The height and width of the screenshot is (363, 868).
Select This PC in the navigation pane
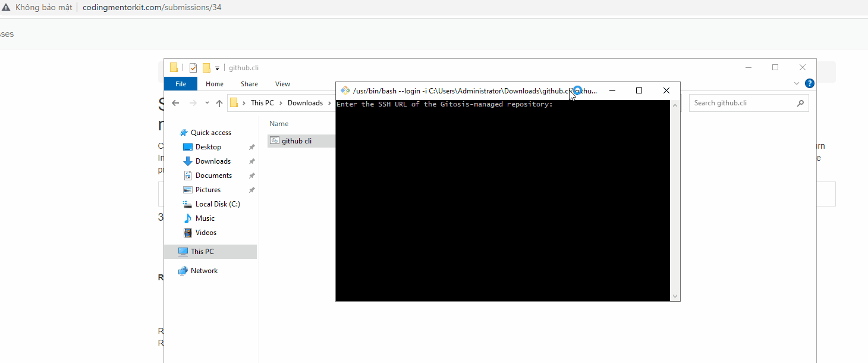[203, 251]
